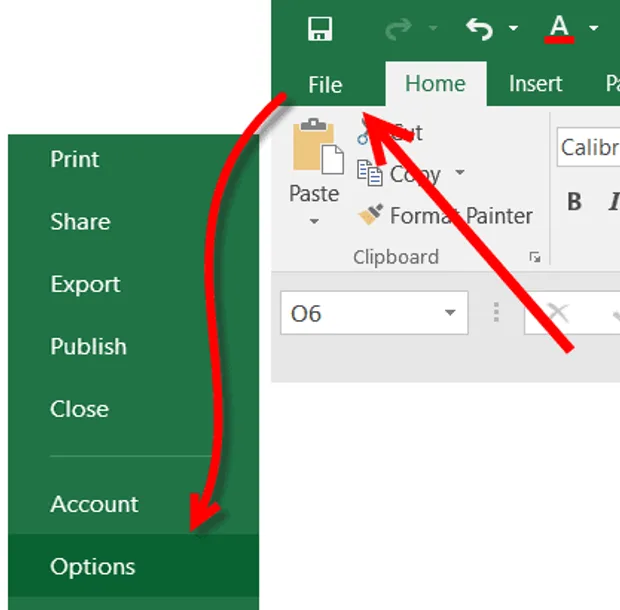Expand the Paste options arrow
620x610 pixels.
pyautogui.click(x=314, y=221)
